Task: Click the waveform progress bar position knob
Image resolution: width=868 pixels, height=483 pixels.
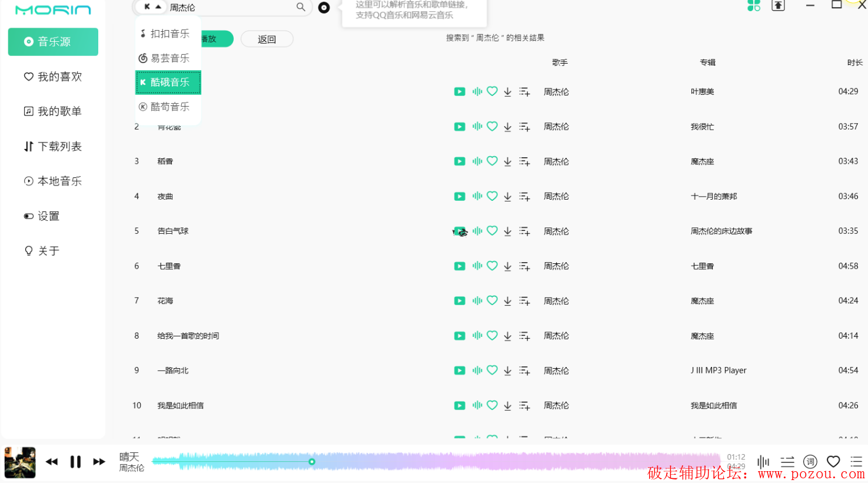Action: [x=312, y=462]
